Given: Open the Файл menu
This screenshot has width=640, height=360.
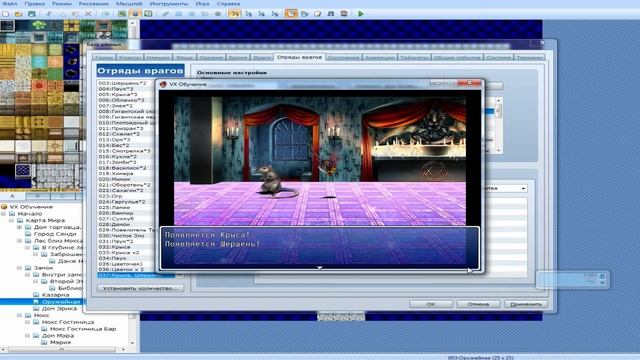Looking at the screenshot, I should 11,4.
